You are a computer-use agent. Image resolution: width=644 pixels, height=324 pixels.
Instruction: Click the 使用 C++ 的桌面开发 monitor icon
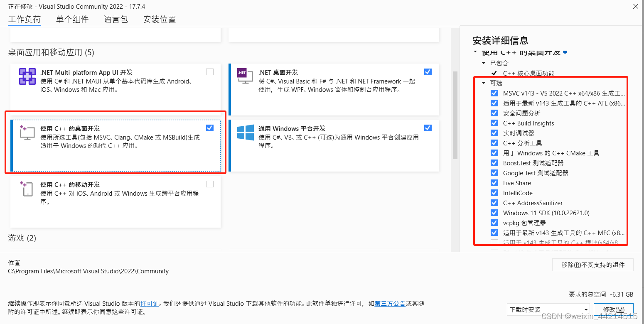[x=27, y=133]
